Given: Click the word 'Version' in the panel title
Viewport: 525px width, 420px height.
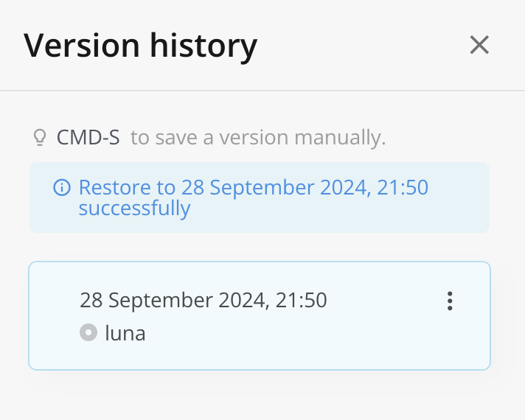Looking at the screenshot, I should (x=81, y=46).
